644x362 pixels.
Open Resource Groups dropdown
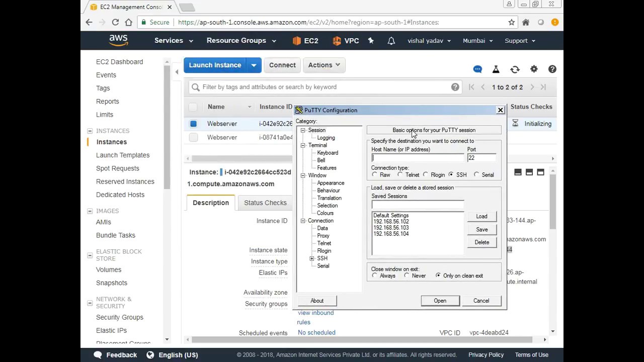pos(241,41)
